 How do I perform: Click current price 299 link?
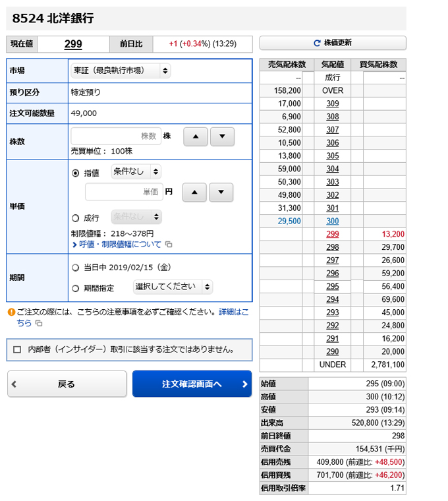pos(73,44)
